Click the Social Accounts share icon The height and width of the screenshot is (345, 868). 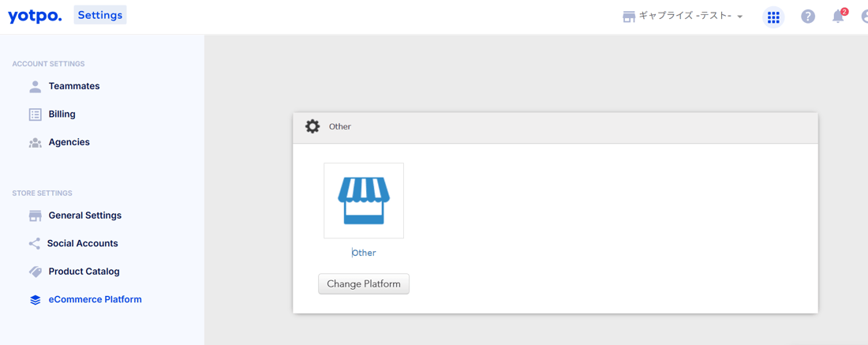[x=34, y=244]
